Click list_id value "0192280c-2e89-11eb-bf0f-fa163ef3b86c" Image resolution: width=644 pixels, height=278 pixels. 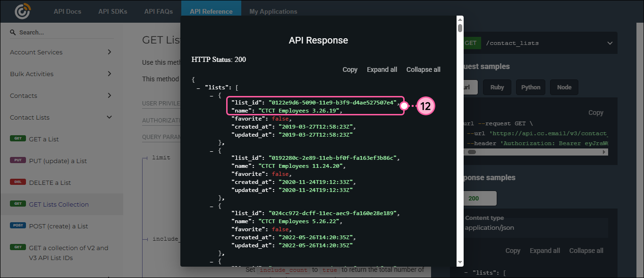click(x=332, y=158)
